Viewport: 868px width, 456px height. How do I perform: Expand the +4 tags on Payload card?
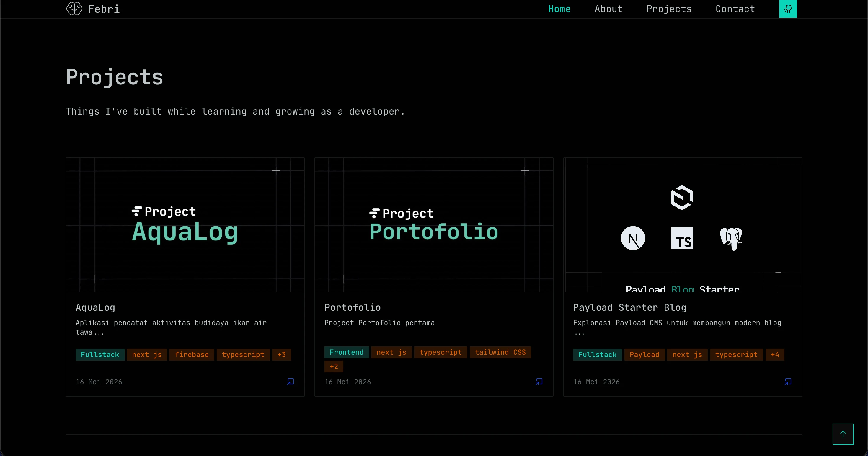774,355
